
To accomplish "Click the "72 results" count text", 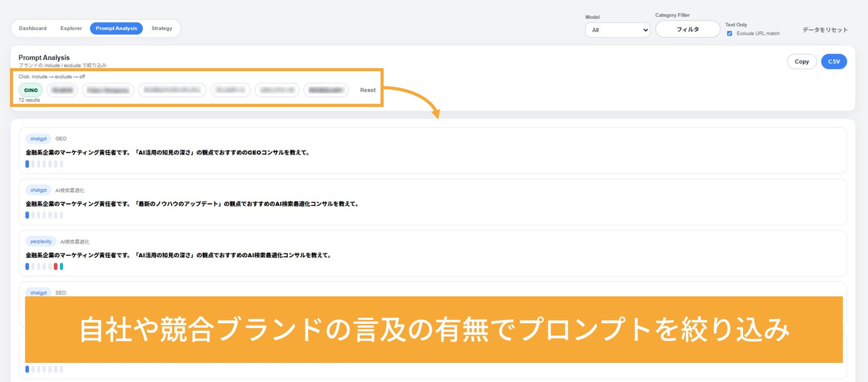I will pyautogui.click(x=29, y=100).
